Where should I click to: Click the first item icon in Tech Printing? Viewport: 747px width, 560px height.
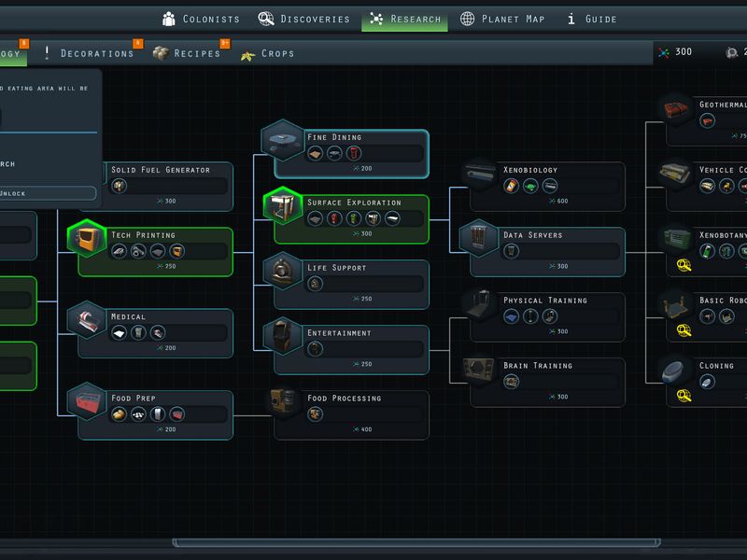120,251
